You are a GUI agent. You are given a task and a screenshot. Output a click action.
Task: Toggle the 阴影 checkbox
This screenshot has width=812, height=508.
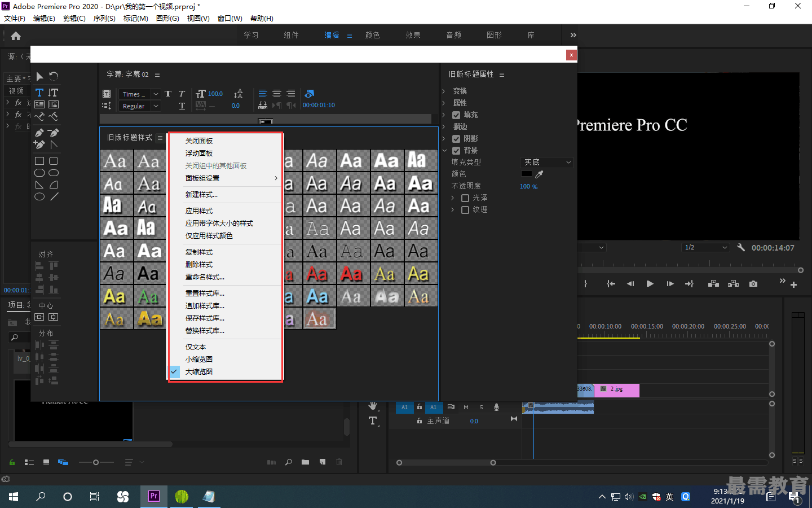(456, 139)
